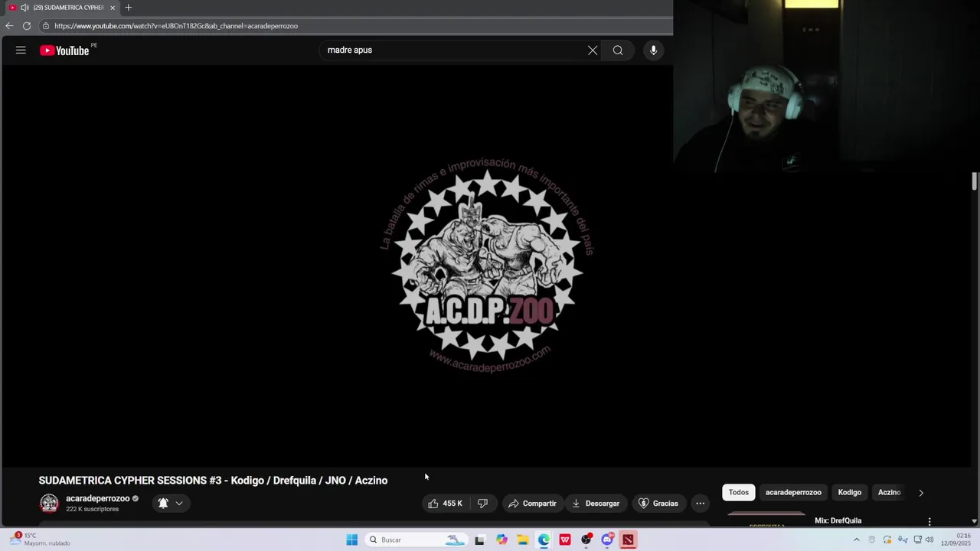This screenshot has height=551, width=980.
Task: Open volume control in system tray
Action: coord(929,540)
